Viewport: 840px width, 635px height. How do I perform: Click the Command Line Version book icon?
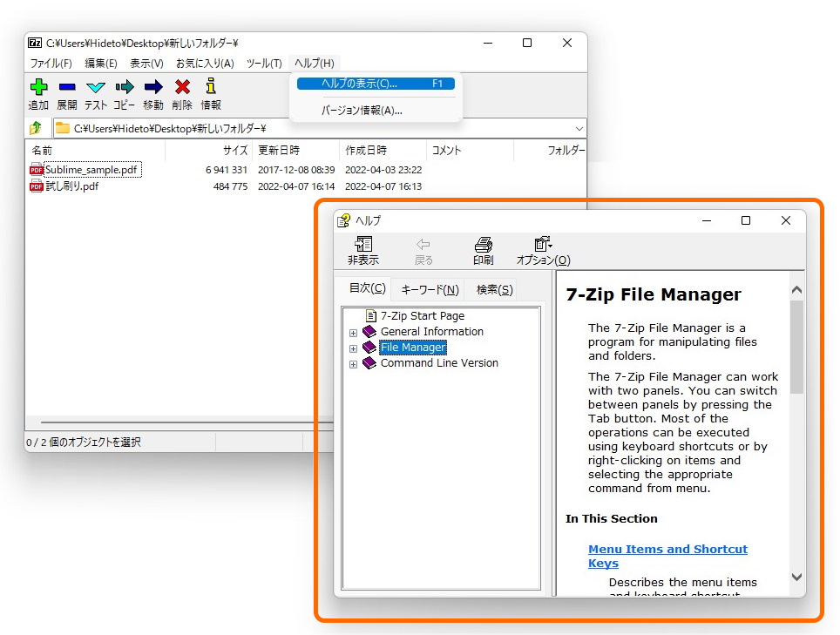coord(369,363)
